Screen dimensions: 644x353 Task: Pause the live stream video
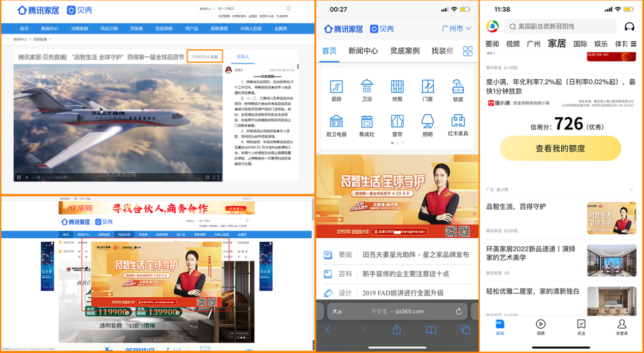coord(19,177)
